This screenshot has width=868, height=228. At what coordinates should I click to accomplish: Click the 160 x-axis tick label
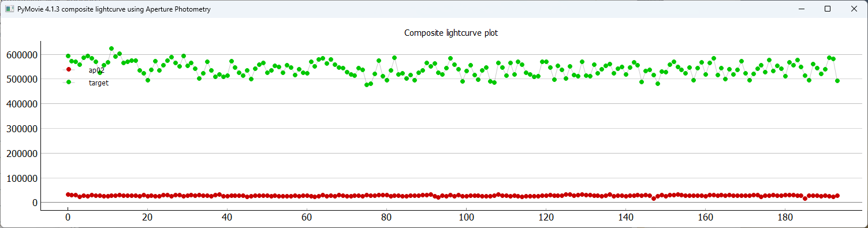705,218
